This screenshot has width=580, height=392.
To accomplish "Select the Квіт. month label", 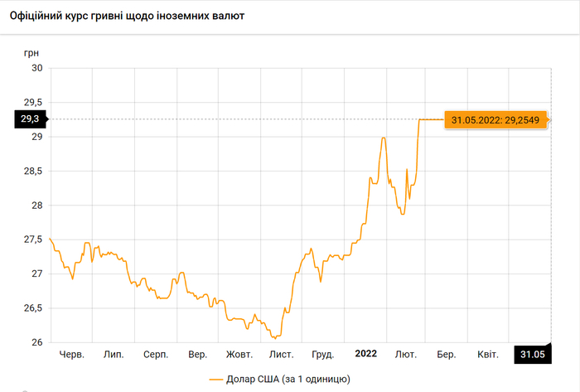I will click(488, 354).
